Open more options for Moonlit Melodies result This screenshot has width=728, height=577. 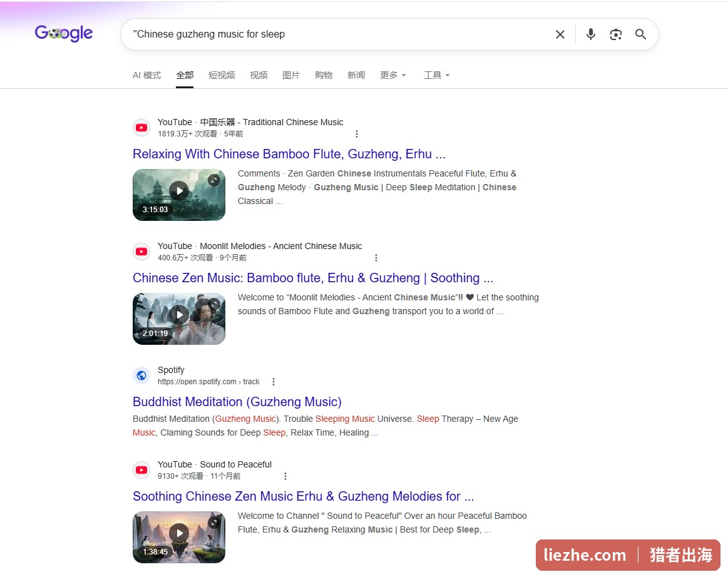[376, 258]
